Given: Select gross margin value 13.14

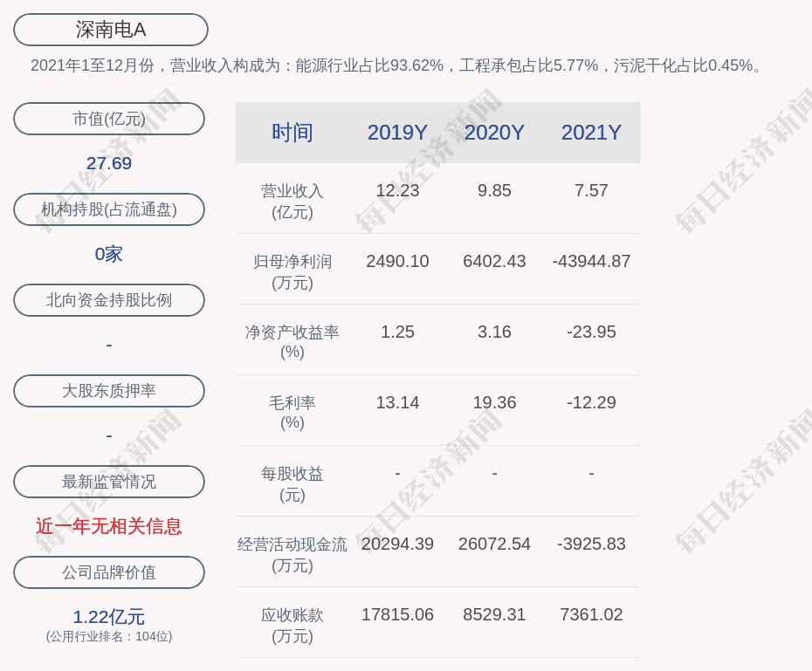Looking at the screenshot, I should point(397,402).
